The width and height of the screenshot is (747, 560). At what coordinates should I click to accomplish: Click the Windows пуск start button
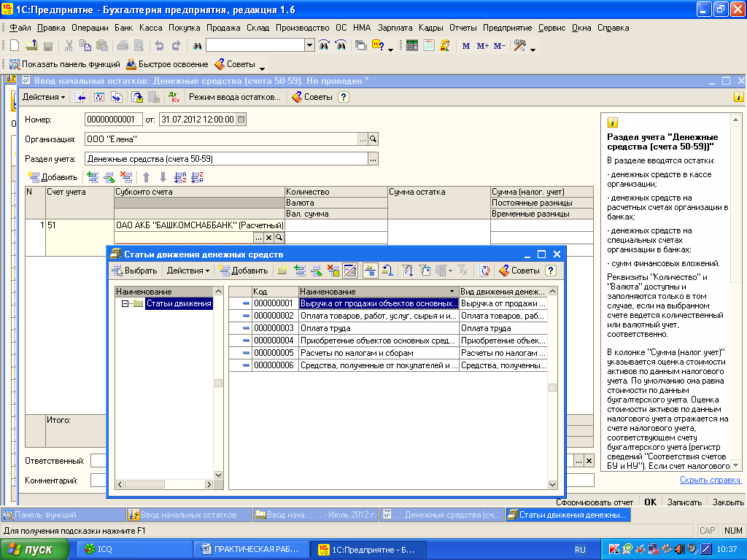pyautogui.click(x=34, y=550)
